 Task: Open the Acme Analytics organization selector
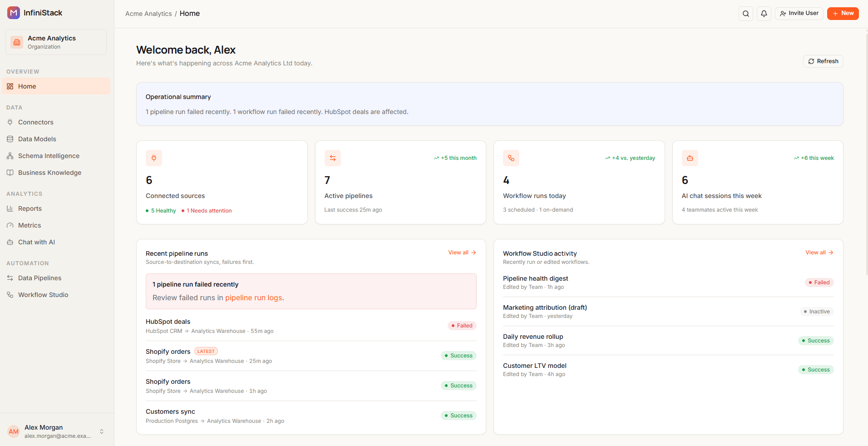56,42
